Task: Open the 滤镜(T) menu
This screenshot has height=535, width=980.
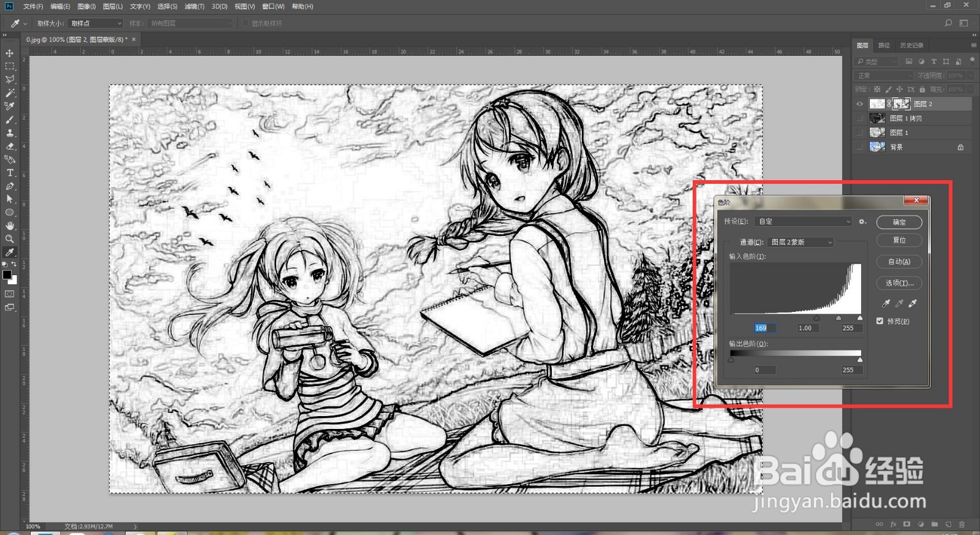Action: coord(195,6)
